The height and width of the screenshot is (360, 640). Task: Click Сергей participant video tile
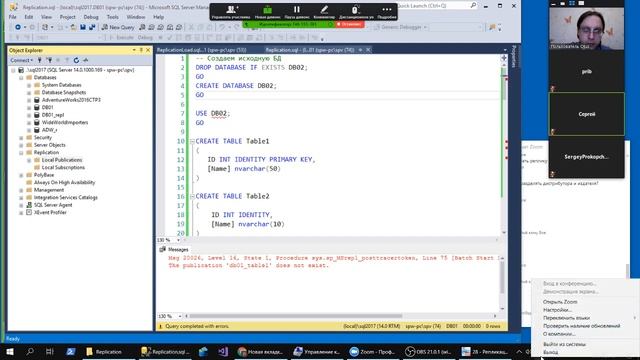pyautogui.click(x=587, y=114)
